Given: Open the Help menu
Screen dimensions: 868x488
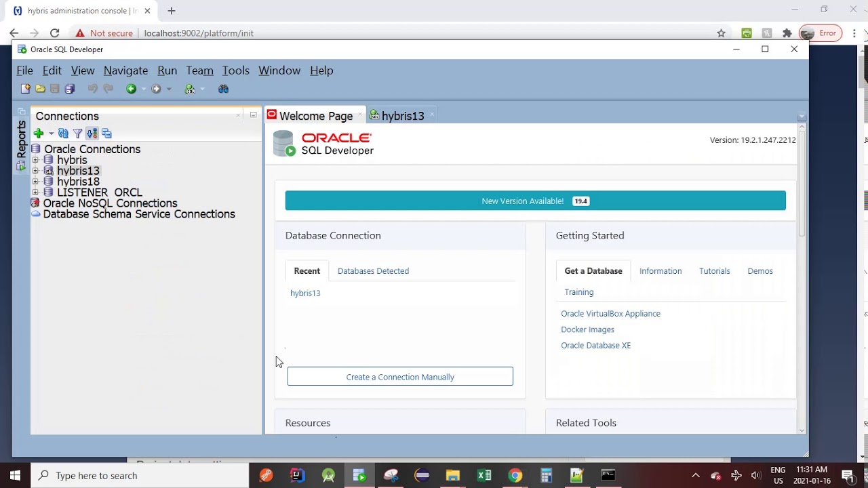Looking at the screenshot, I should (321, 70).
